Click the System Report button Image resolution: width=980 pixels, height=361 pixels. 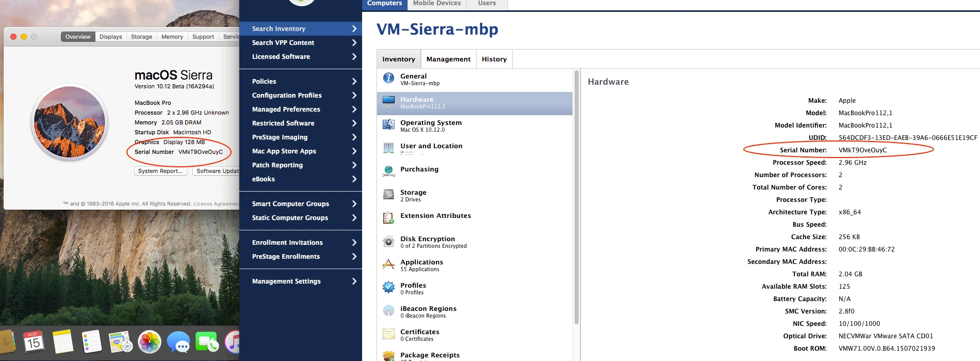[160, 171]
